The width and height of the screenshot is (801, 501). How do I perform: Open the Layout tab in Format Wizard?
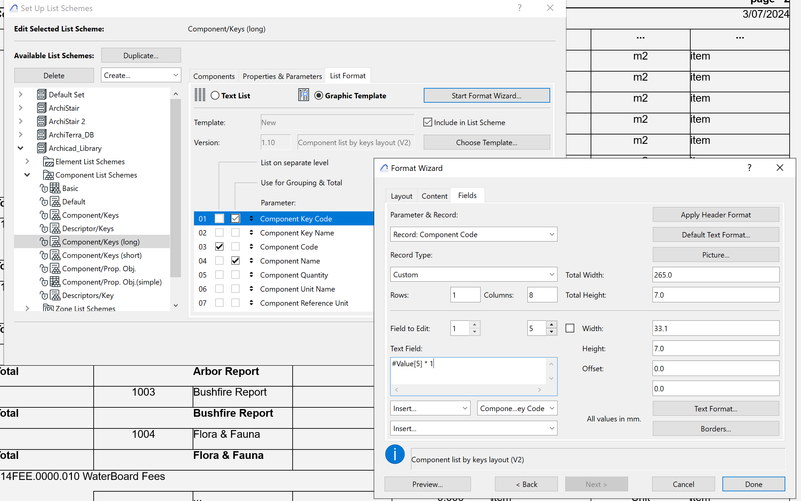(x=401, y=196)
